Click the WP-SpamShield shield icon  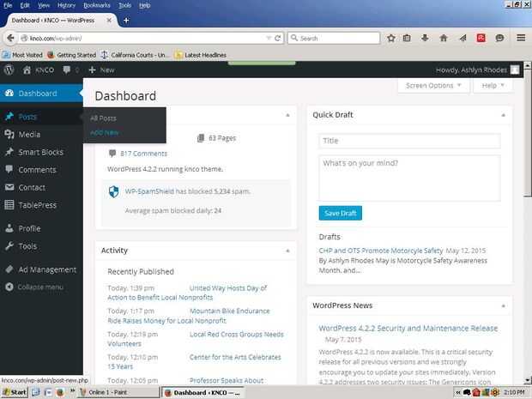coord(113,191)
